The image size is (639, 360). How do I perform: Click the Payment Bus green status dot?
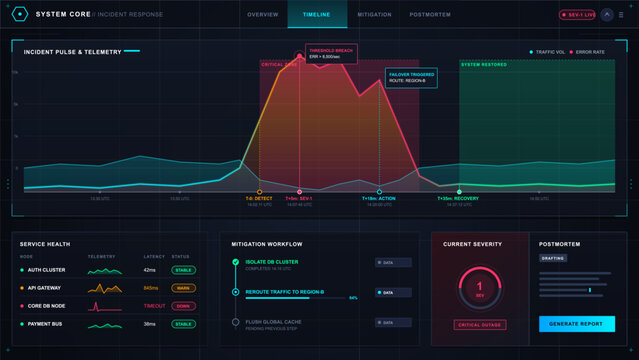coord(22,324)
